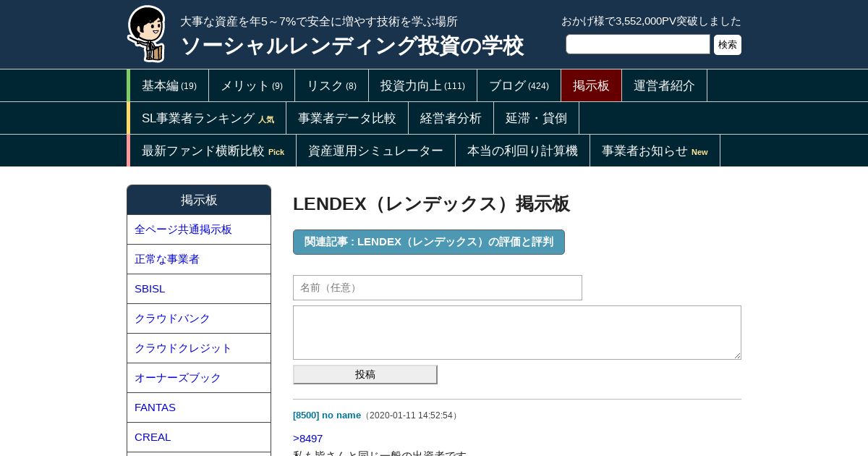
Task: Open SBISL sidebar link
Action: [199, 289]
